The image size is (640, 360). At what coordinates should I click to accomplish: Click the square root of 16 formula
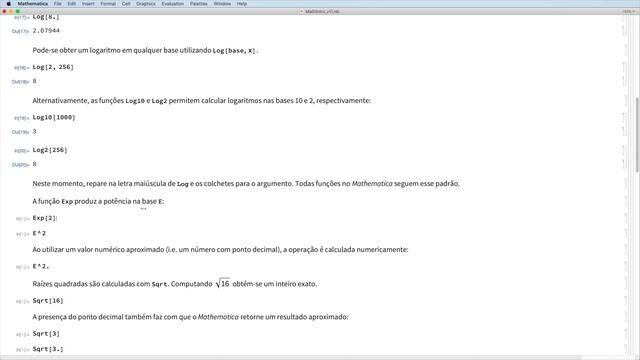(222, 283)
